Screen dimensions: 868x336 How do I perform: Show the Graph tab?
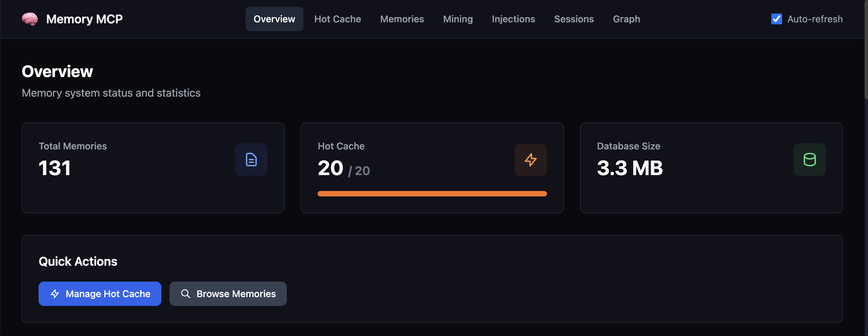pos(626,19)
